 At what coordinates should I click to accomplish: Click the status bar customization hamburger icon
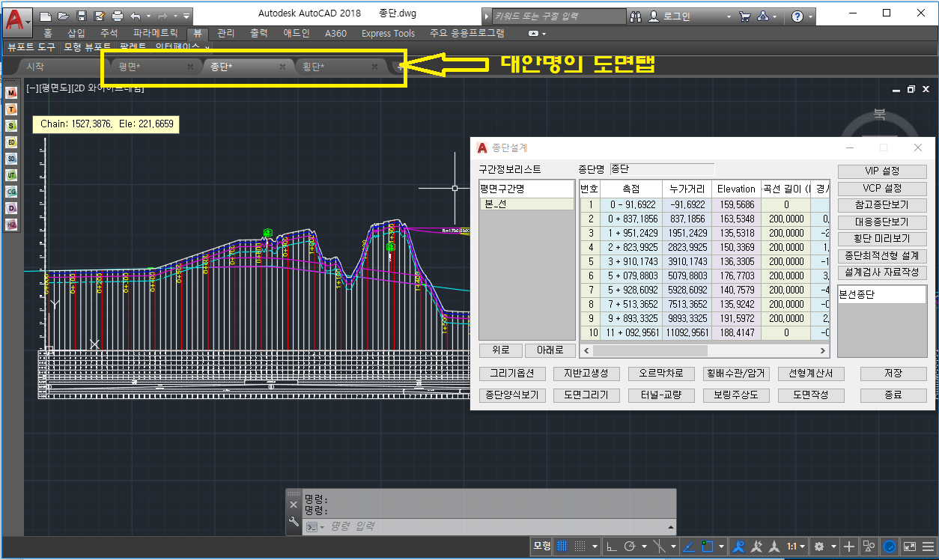(927, 547)
